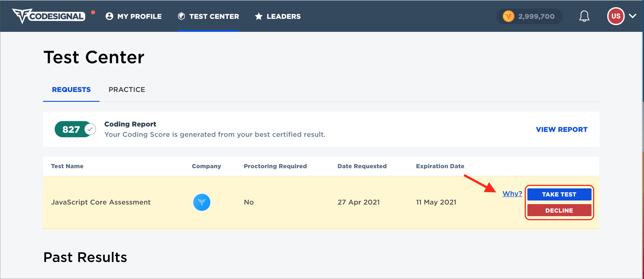
Task: Click the Company column header
Action: coord(206,166)
